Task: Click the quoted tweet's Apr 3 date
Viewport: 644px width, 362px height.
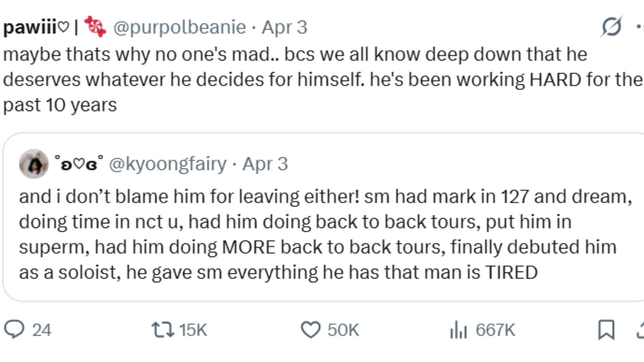Action: [265, 164]
